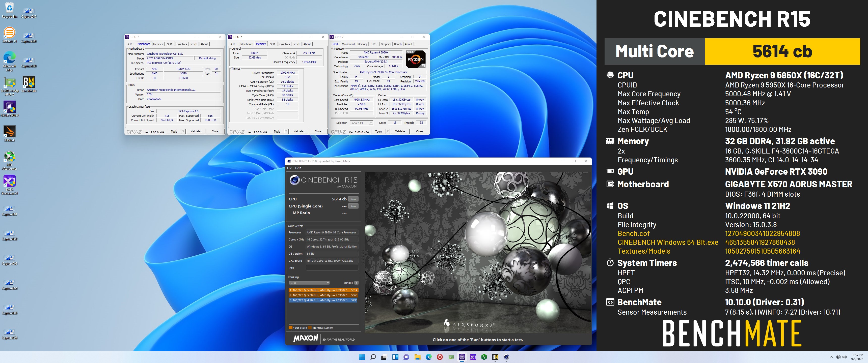Select Capture007 desktop file
Screen dimensions: 868x363
[29, 13]
